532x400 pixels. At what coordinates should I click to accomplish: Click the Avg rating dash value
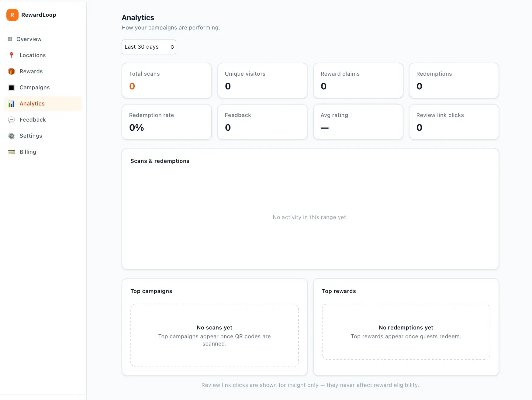[325, 128]
